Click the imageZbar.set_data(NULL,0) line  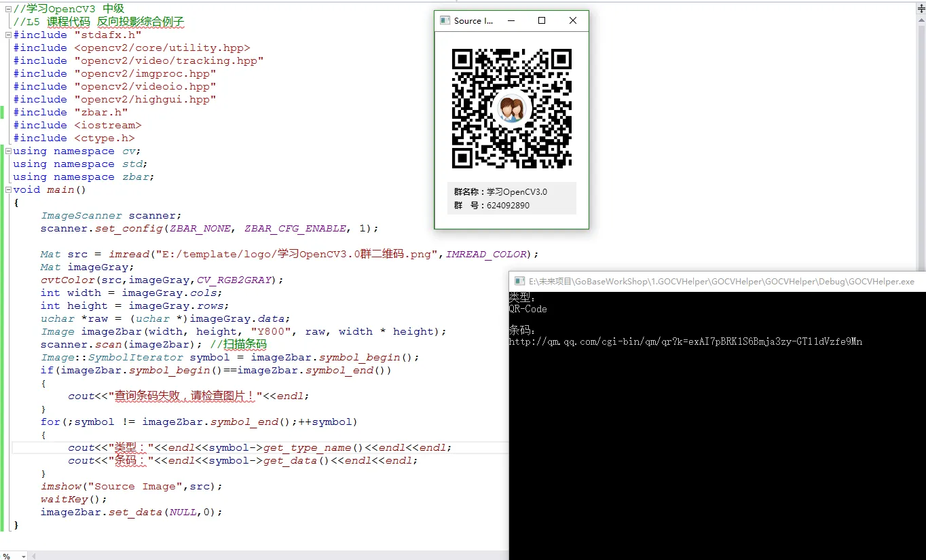point(132,512)
